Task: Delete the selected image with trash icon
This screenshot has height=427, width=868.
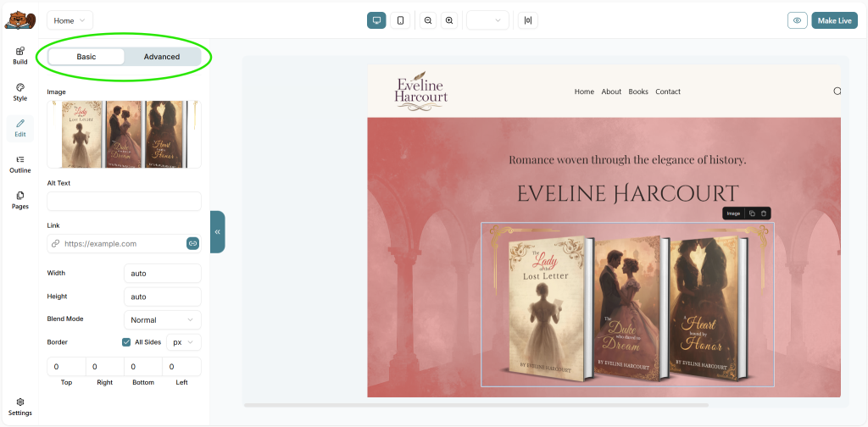Action: coord(764,213)
